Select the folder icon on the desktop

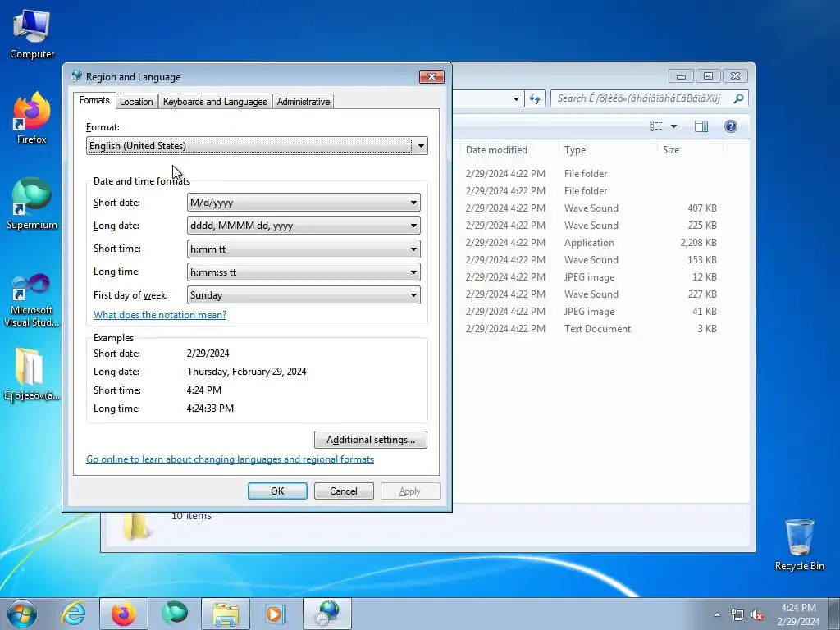tap(30, 373)
